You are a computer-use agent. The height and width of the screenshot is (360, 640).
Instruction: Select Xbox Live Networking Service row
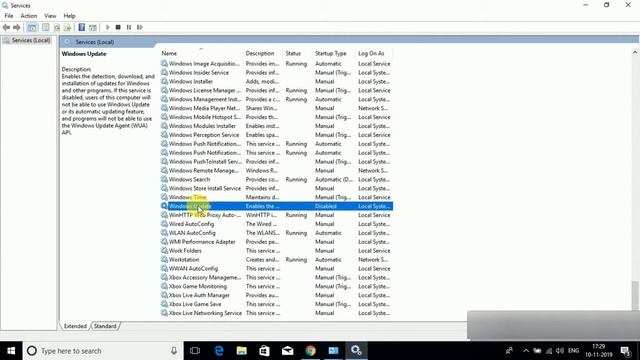[276, 313]
